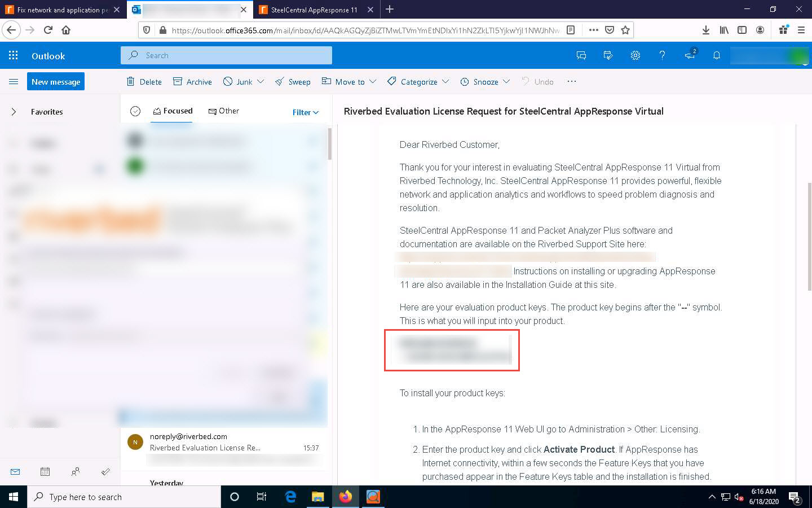The image size is (812, 508).
Task: Expand the Junk dropdown arrow
Action: tap(261, 81)
